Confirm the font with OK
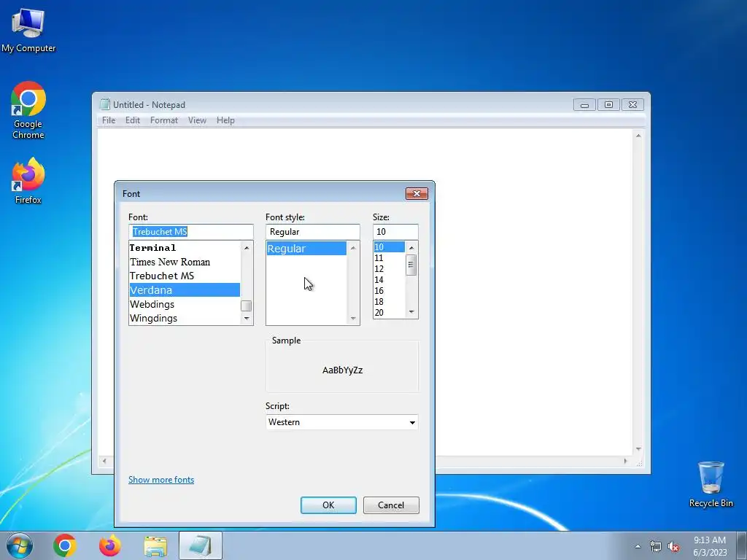 coord(328,505)
